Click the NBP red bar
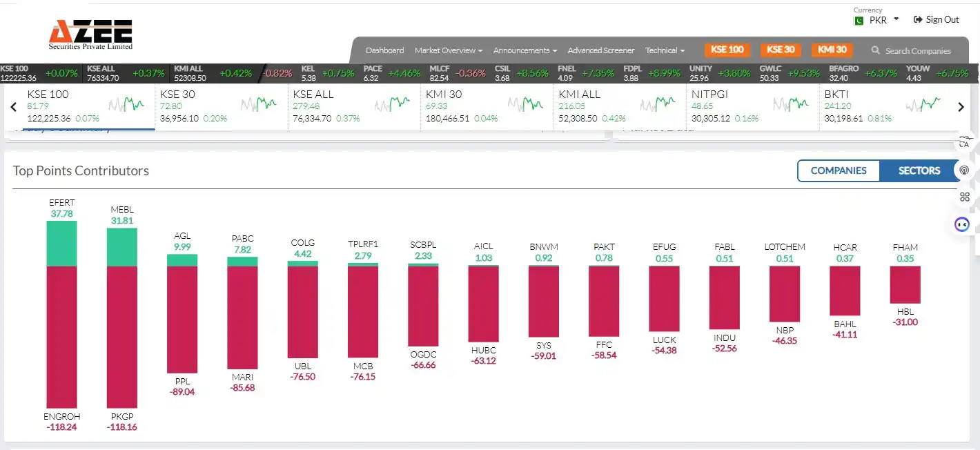The width and height of the screenshot is (980, 450). tap(785, 294)
